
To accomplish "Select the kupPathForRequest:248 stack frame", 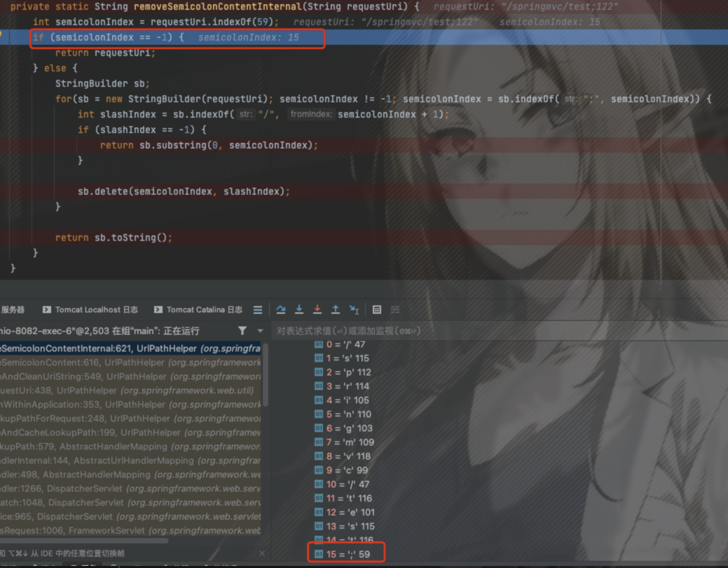I will click(131, 418).
